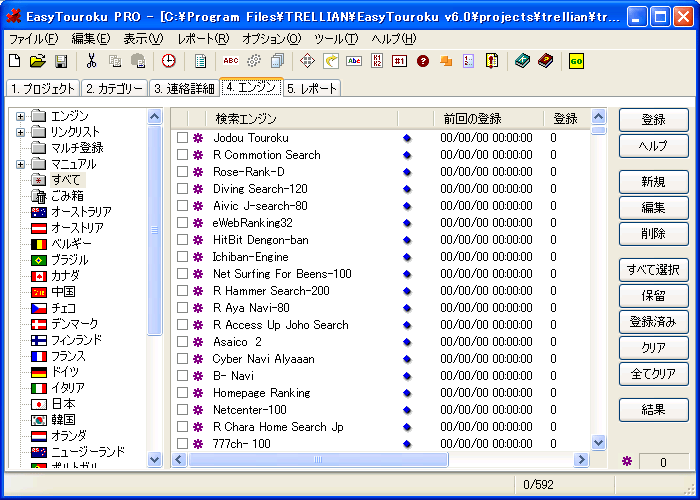Expand the マニュアル tree folder

20,164
